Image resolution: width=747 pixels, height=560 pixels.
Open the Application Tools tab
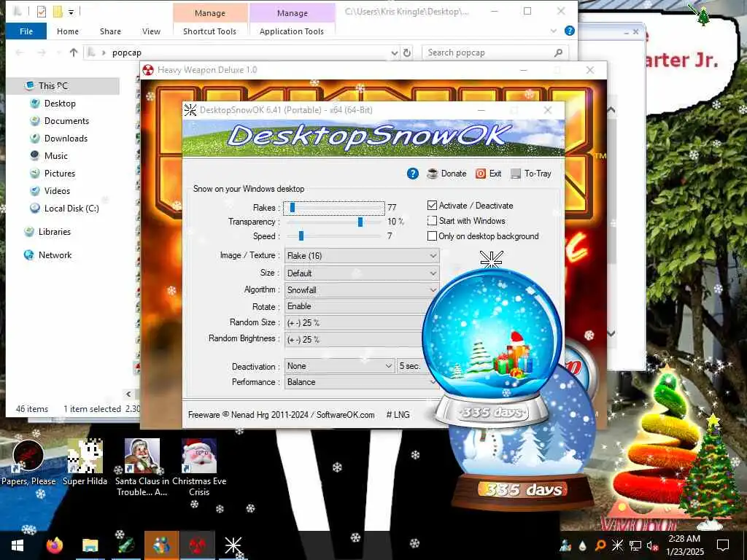(292, 31)
